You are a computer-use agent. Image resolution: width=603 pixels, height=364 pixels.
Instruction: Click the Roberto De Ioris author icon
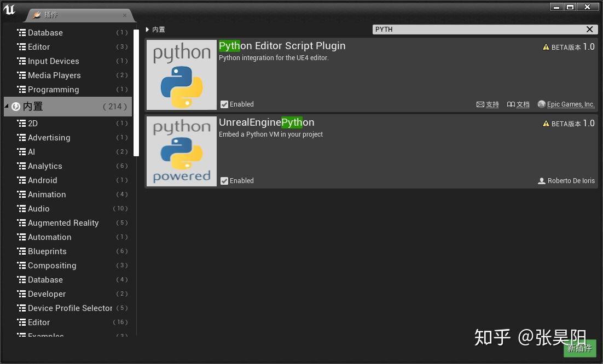[542, 181]
